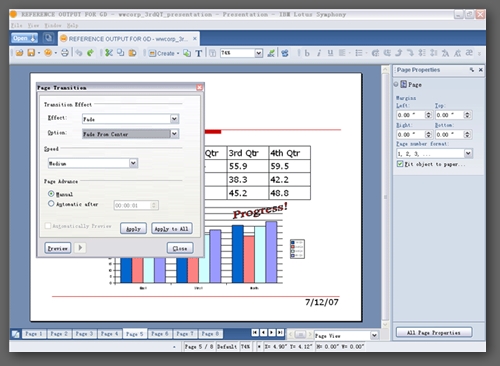This screenshot has width=500, height=366.
Task: Toggle bold formatting icon
Action: click(307, 53)
